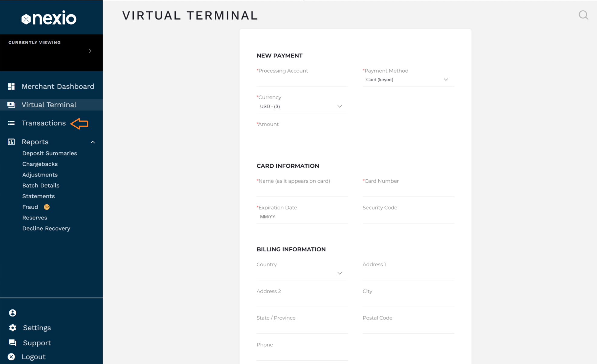Click the user profile avatar icon

[12, 313]
